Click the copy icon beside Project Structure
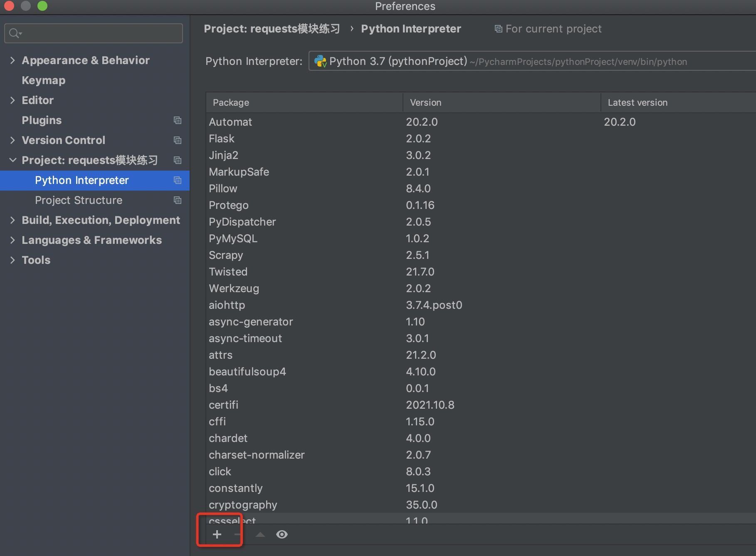Viewport: 756px width, 556px height. 178,200
